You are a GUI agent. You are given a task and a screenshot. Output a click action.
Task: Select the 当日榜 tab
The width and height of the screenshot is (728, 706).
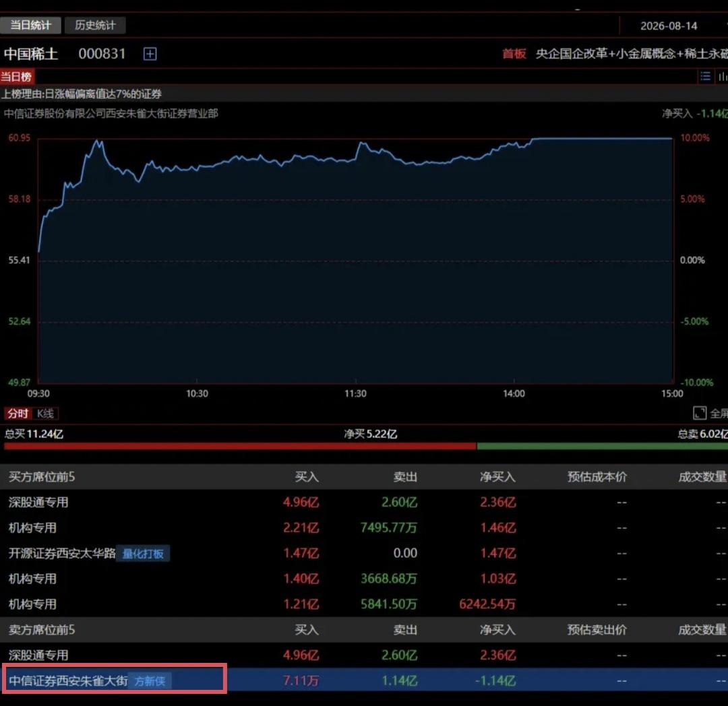pyautogui.click(x=17, y=77)
